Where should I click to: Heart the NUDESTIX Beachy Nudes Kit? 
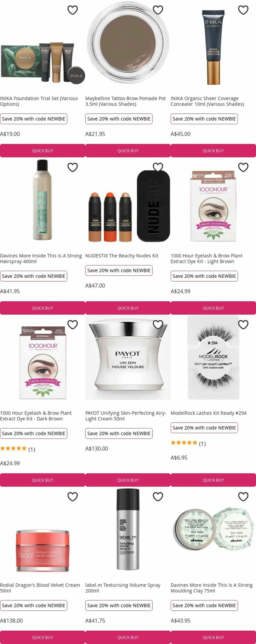(x=158, y=167)
